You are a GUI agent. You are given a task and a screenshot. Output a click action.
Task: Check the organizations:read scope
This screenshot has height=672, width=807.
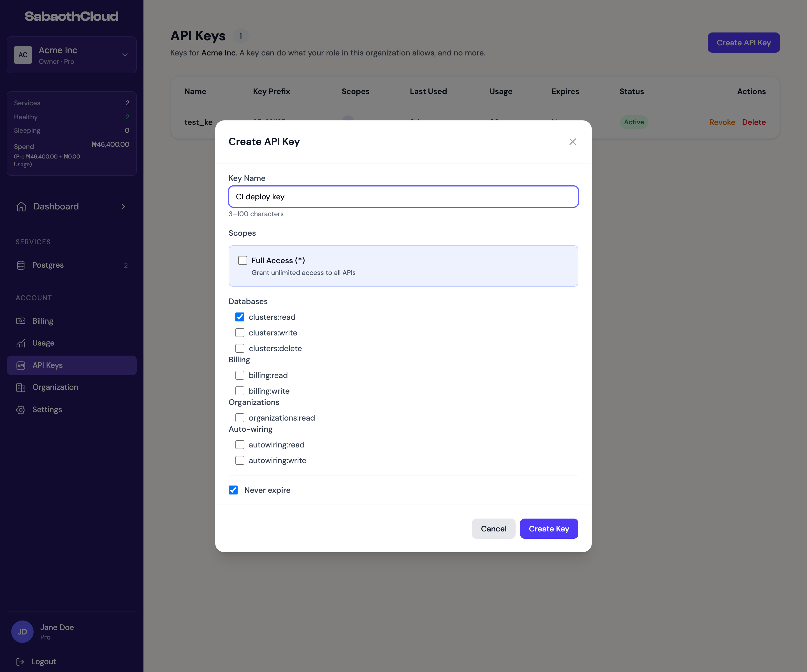point(240,418)
